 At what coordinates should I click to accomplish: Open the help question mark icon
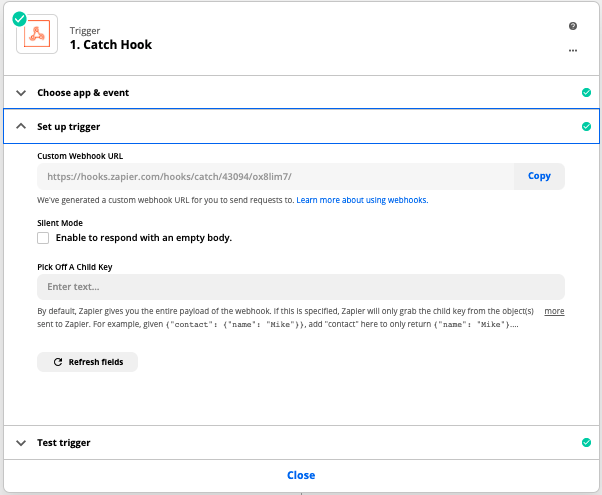pos(572,26)
